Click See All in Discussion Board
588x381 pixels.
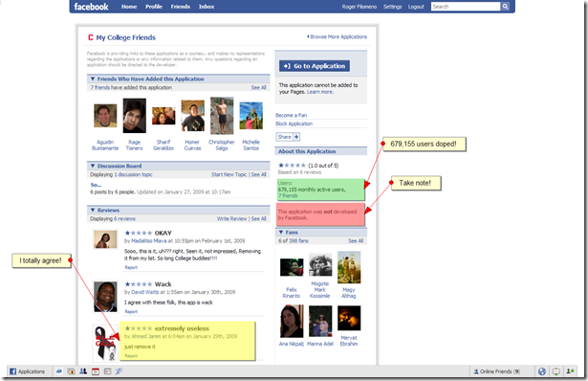point(259,174)
